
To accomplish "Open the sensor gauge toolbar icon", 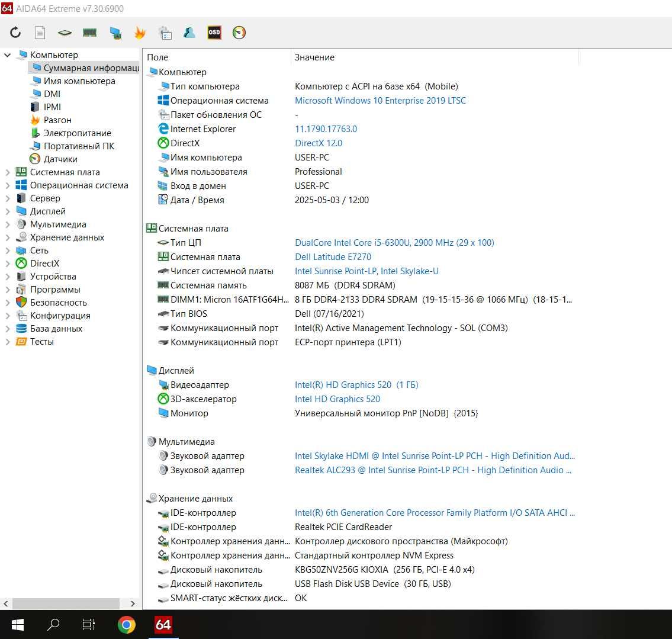I will [x=239, y=33].
